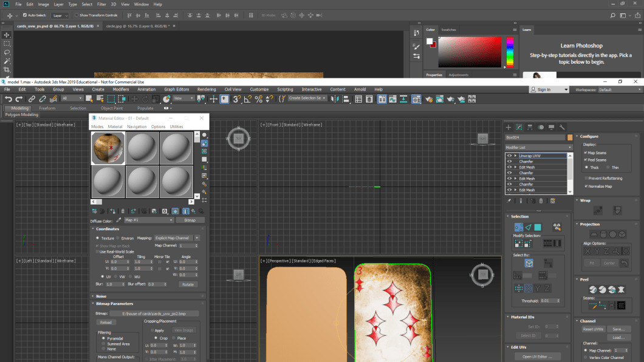Click the Pelt Map icon in Peel rollout
644x362 pixels.
tap(621, 289)
